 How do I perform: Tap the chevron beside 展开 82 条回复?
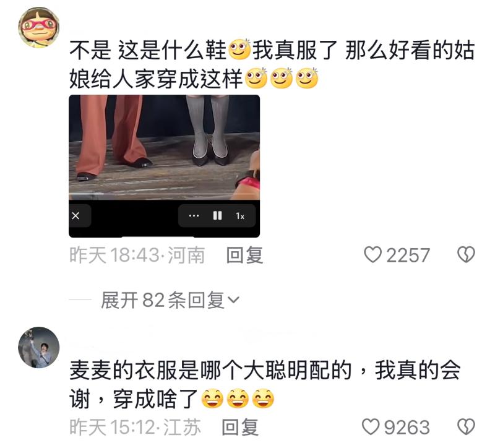[234, 300]
